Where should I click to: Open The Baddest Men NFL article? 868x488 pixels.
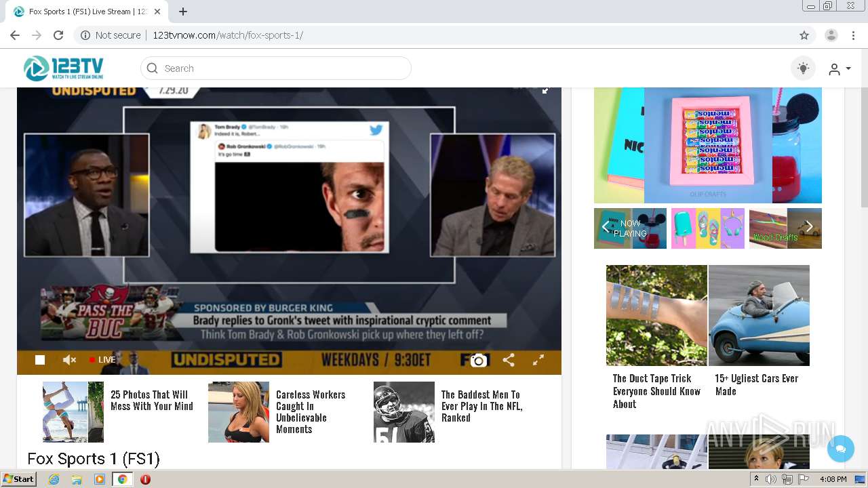481,406
